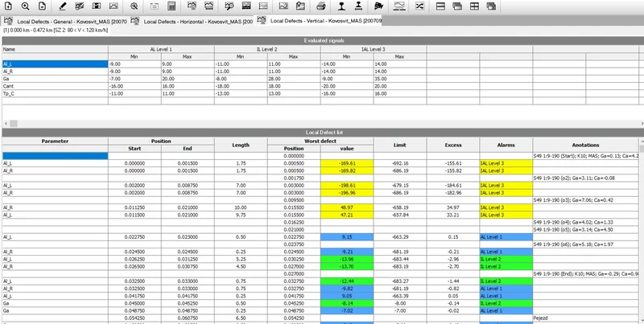Click the AL Level 1 alarm for value -7.02
The image size is (644, 324).
[x=506, y=311]
